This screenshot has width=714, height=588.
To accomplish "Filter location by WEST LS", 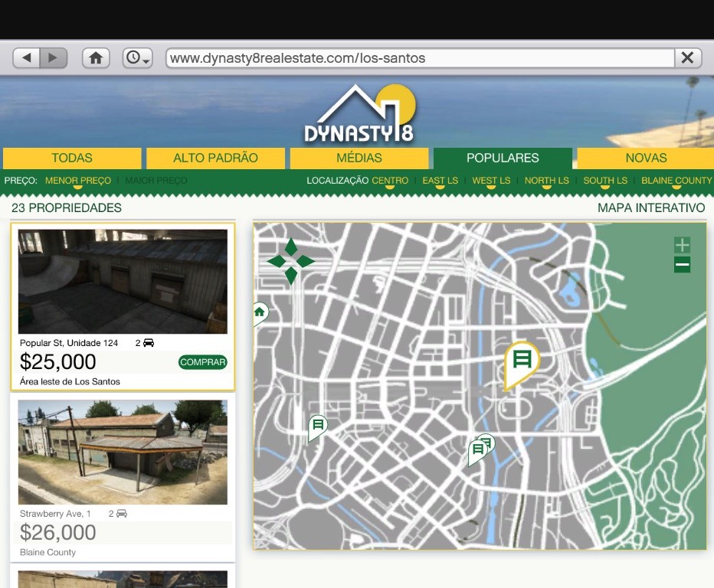I will coord(491,181).
